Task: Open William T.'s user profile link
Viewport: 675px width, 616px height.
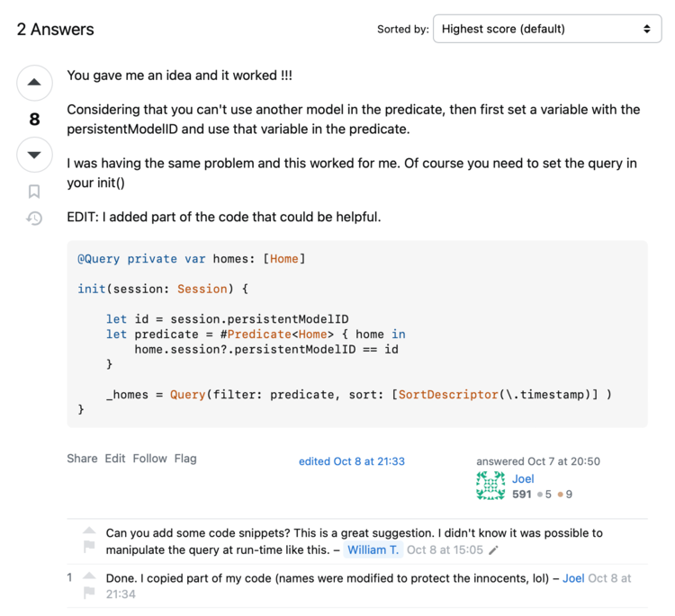Action: [x=373, y=549]
